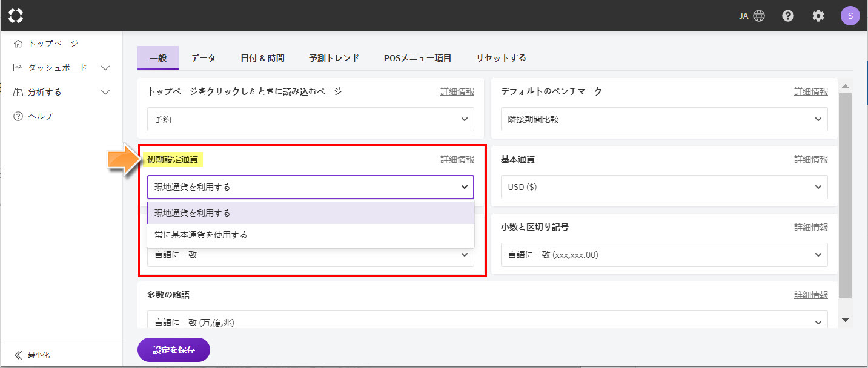Click the デフォルトのベンチマーク heading text
Image resolution: width=868 pixels, height=368 pixels.
coord(551,91)
